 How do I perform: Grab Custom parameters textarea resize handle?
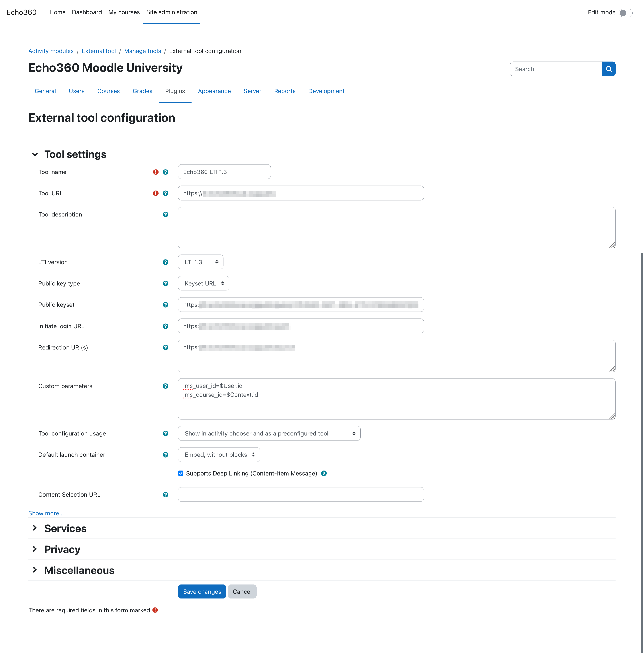(x=612, y=416)
